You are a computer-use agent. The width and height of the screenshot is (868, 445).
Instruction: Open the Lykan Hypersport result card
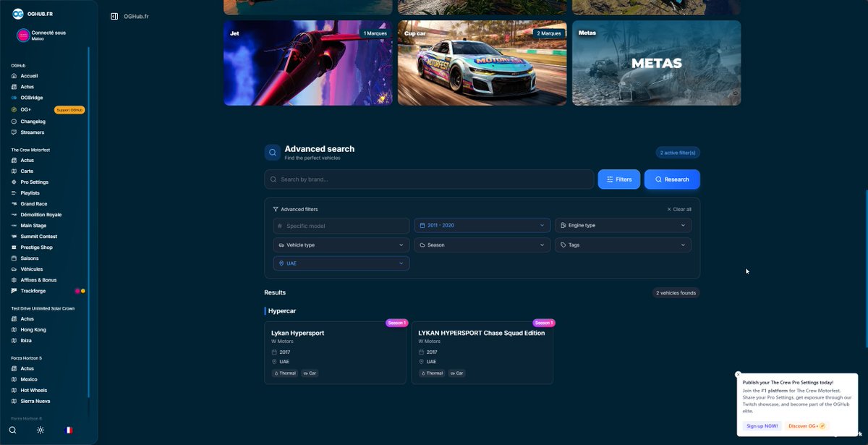tap(335, 353)
